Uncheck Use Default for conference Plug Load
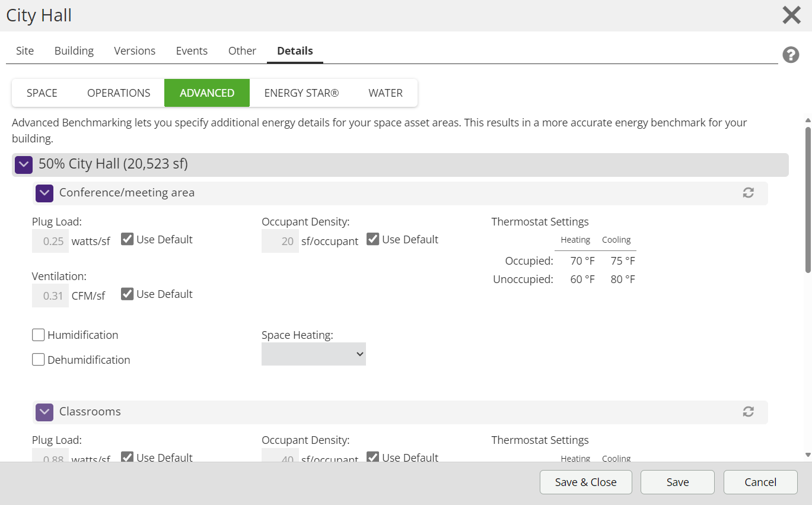Screen dimensions: 812x505 point(127,239)
